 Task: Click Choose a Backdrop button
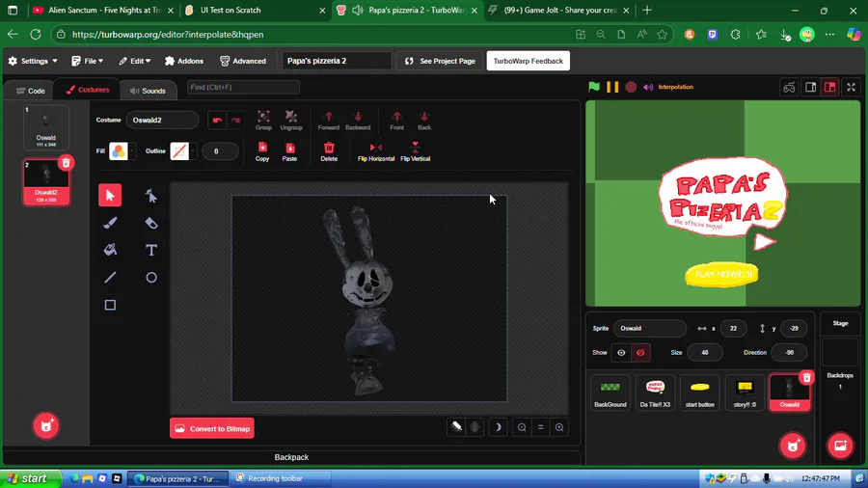pyautogui.click(x=840, y=446)
